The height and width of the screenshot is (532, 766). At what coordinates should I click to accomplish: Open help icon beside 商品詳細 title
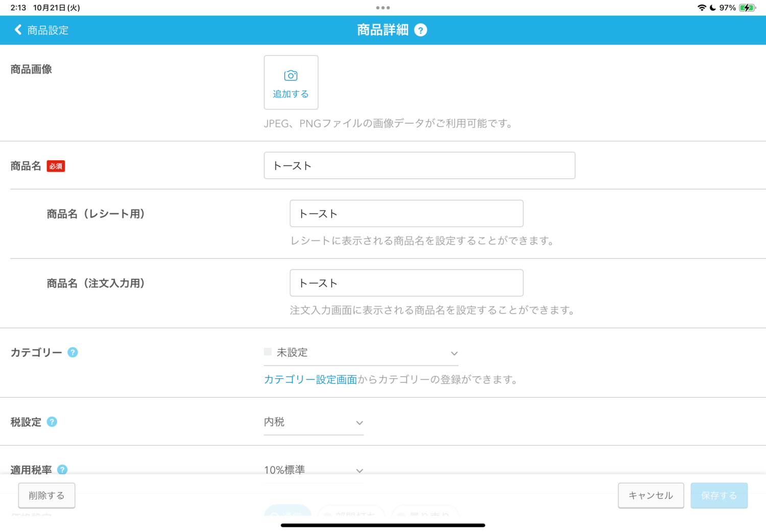coord(420,30)
